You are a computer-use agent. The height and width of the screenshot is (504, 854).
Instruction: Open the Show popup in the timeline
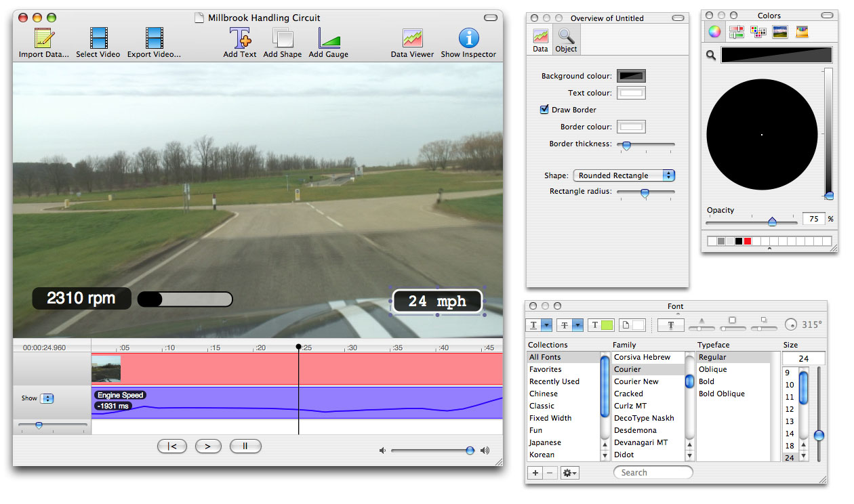tap(47, 398)
